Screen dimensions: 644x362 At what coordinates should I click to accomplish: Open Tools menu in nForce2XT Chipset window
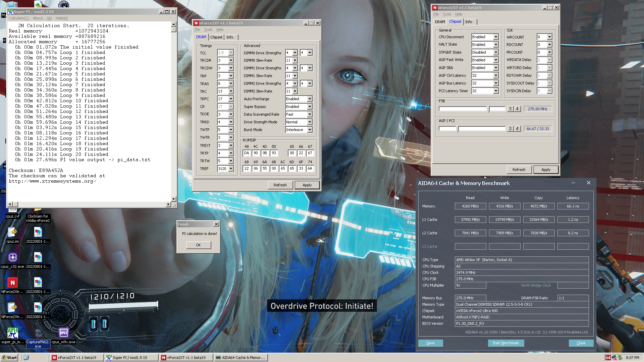[x=447, y=14]
